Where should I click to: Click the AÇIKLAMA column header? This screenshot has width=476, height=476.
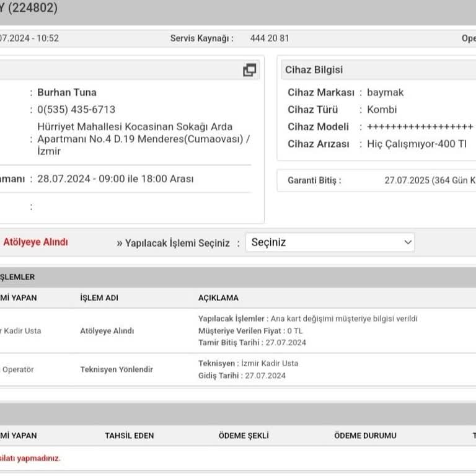[x=218, y=298]
